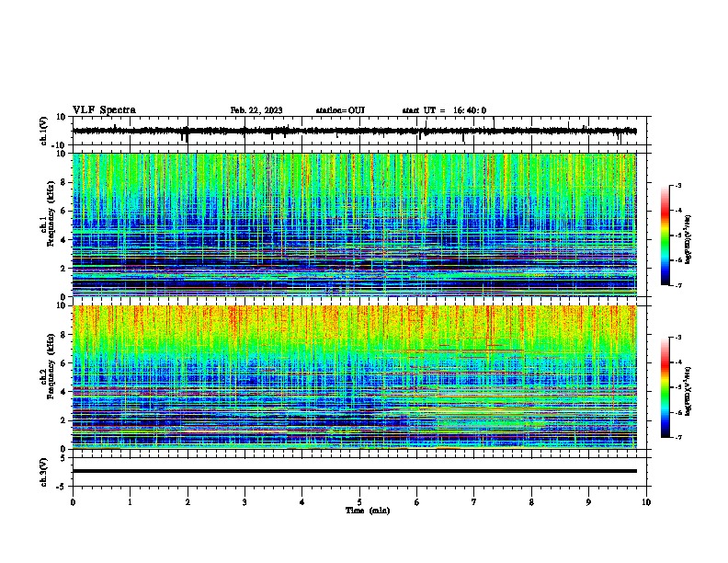Click time-axis tick label "0"
The height and width of the screenshot is (563, 728).
click(73, 502)
